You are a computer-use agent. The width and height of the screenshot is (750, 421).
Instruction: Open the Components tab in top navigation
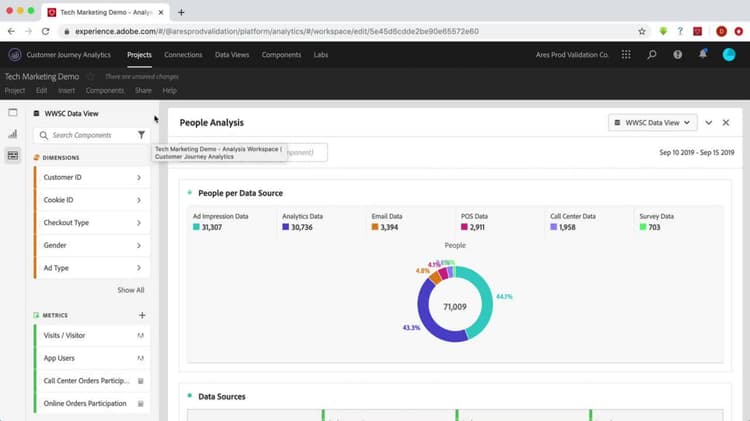click(x=281, y=55)
